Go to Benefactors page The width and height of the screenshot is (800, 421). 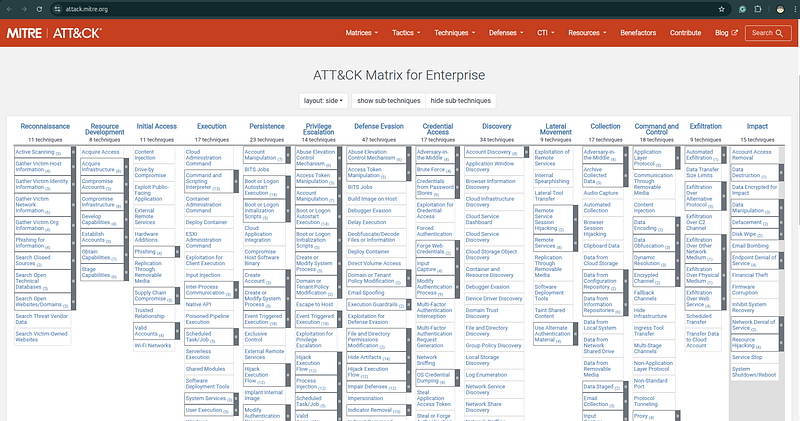[x=638, y=33]
